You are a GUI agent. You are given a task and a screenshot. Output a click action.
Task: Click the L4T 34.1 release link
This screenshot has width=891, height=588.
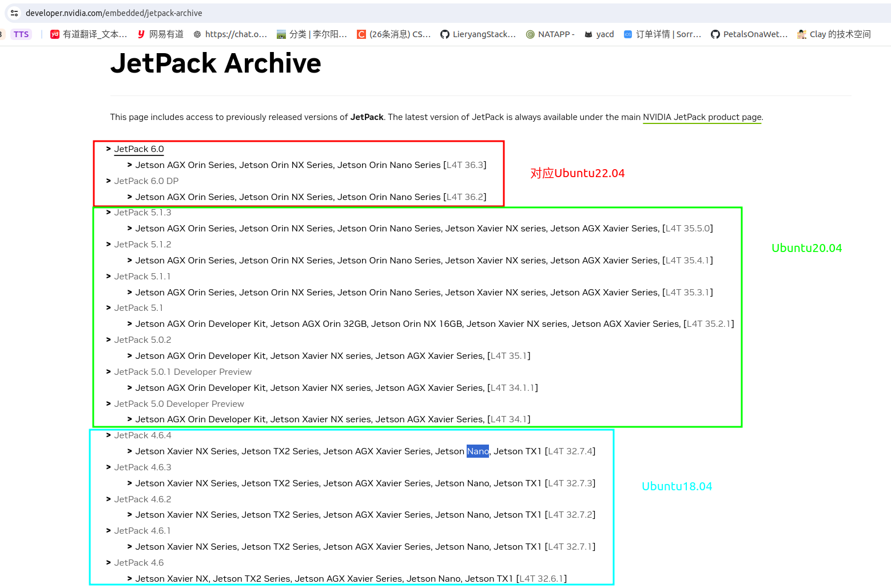click(509, 419)
